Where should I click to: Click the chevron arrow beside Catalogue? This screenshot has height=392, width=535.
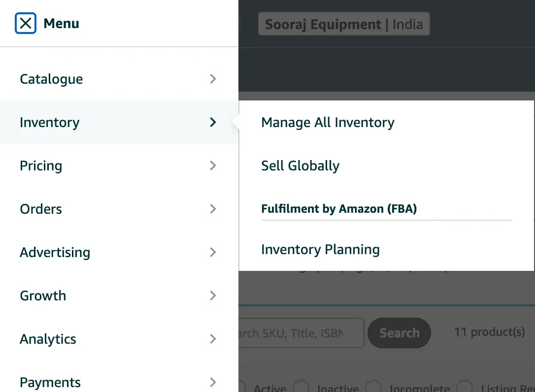213,79
